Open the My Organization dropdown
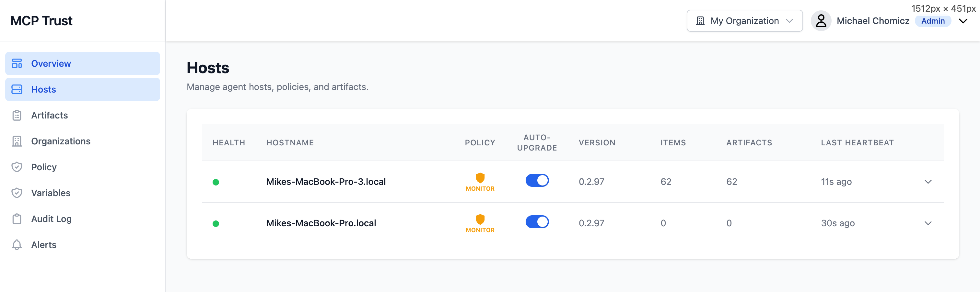Screen dimensions: 980x292 click(744, 20)
